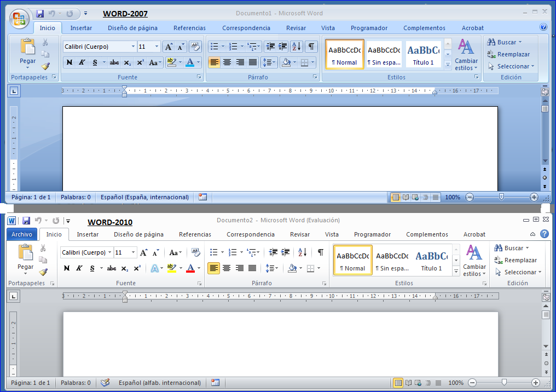Viewport: 556px width, 392px height.
Task: Click Increase Indent icon in Word 2010
Action: click(x=286, y=252)
